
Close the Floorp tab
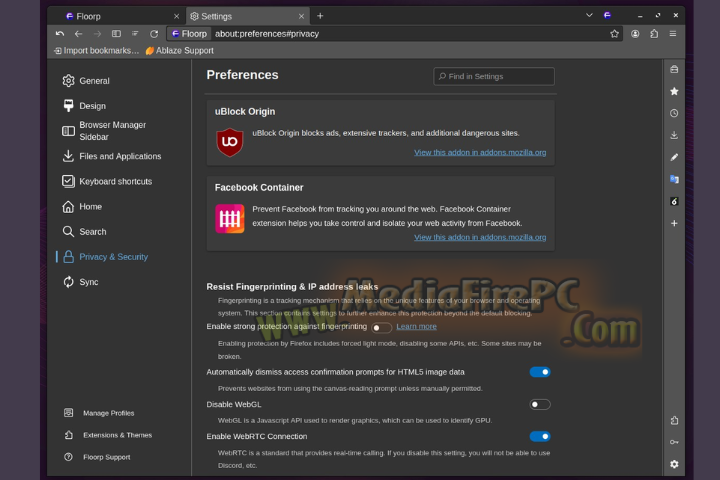[x=176, y=16]
